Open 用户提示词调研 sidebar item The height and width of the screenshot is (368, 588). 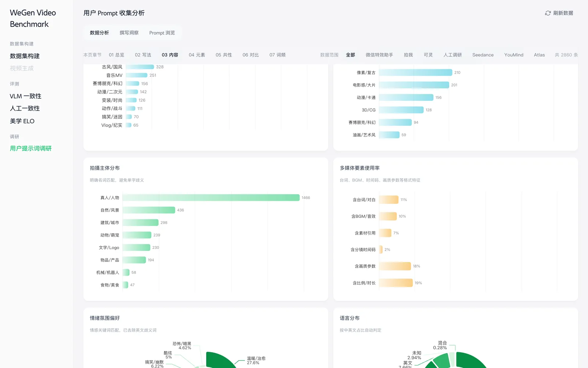pos(31,148)
